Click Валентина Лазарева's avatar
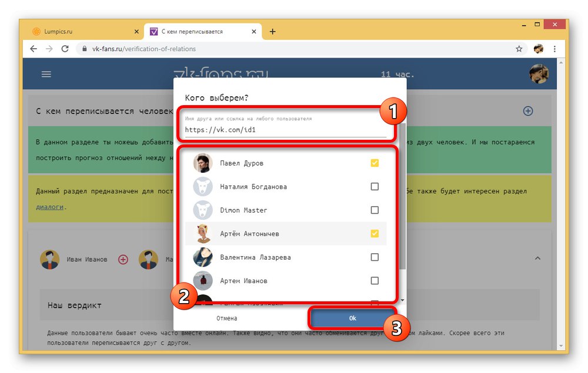Image resolution: width=588 pixels, height=373 pixels. click(203, 257)
